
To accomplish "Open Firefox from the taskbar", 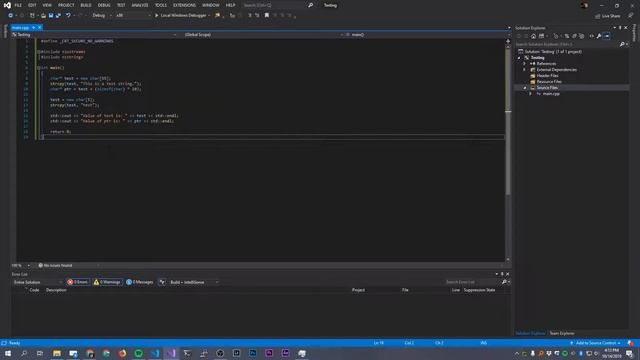I will (122, 353).
